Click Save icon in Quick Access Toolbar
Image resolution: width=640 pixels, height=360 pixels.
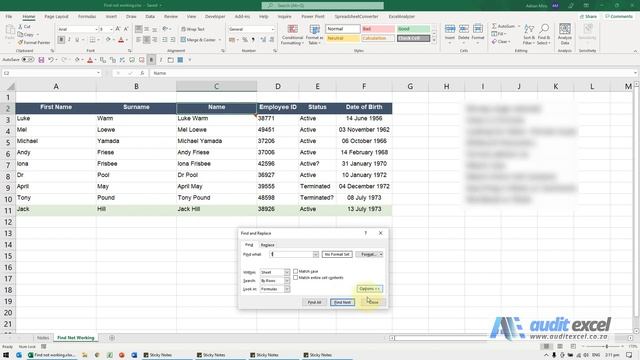41,60
